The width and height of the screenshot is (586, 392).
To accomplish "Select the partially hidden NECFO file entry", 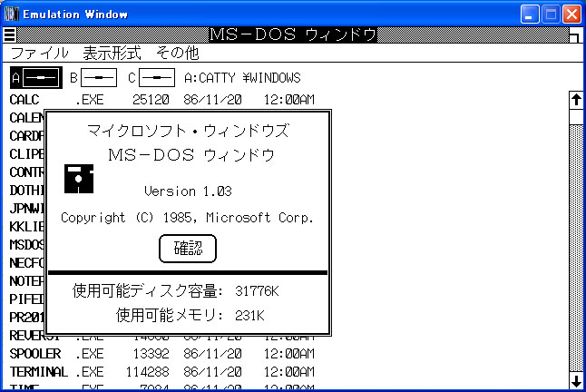I will (26, 263).
